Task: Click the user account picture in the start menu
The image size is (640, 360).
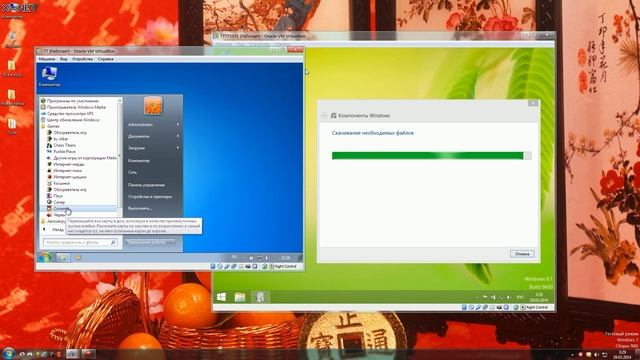Action: pyautogui.click(x=153, y=106)
